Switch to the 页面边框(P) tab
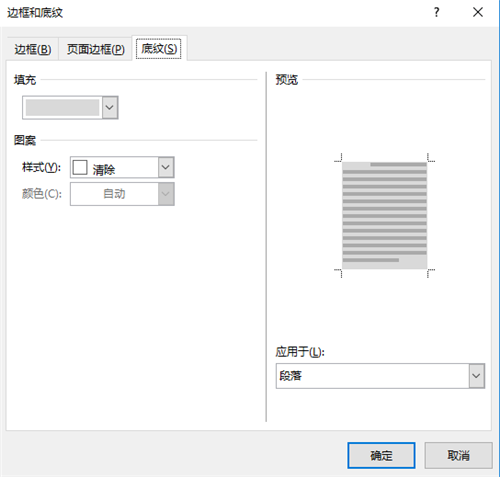This screenshot has height=477, width=500. pyautogui.click(x=95, y=49)
